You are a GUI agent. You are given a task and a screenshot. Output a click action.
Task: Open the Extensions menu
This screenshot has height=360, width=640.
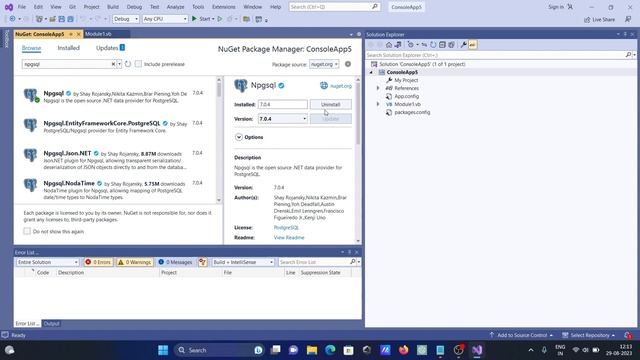pos(224,7)
